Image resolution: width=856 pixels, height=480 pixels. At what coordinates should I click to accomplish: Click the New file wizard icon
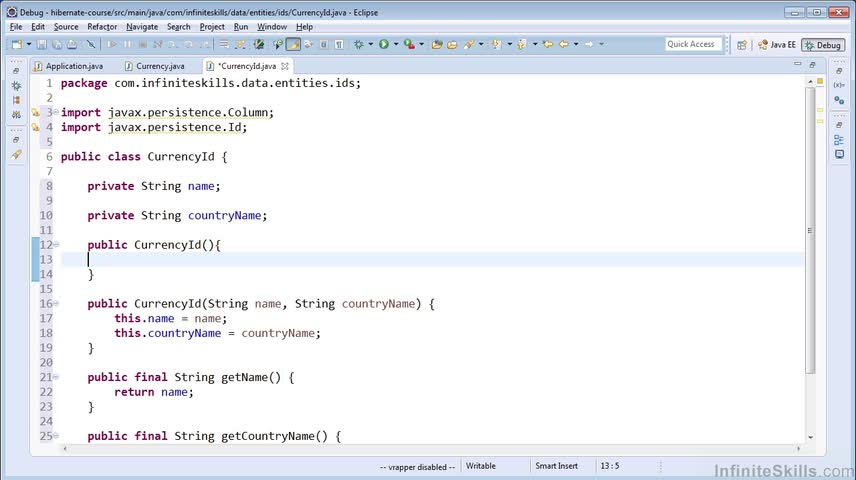(x=17, y=44)
